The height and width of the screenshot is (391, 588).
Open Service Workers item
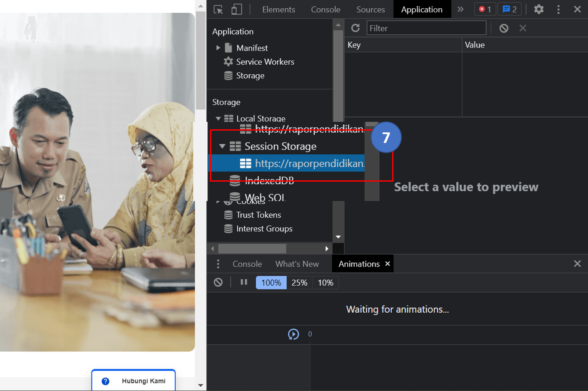265,62
